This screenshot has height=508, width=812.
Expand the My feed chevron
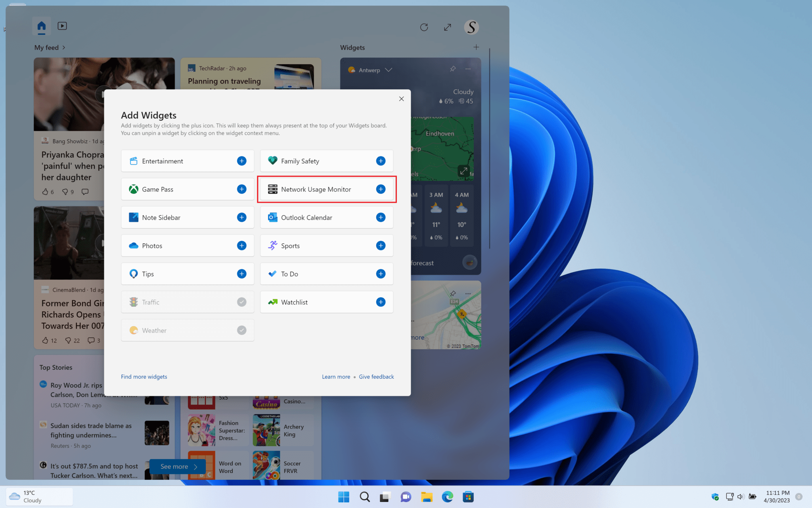coord(64,48)
